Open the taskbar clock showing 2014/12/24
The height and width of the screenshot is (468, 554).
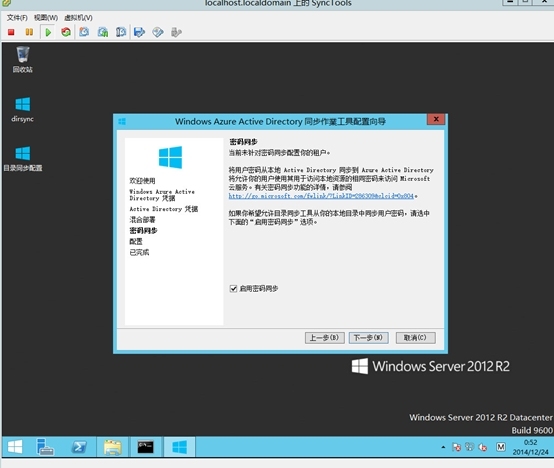pos(530,447)
